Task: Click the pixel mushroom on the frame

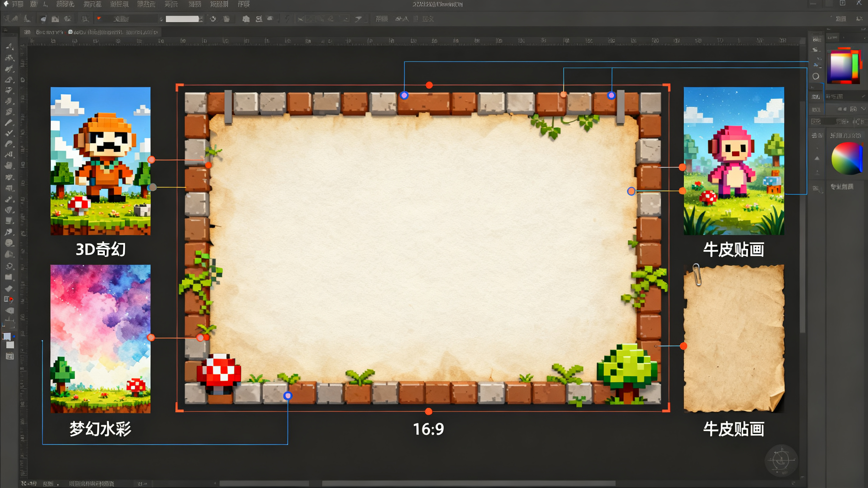Action: [219, 373]
